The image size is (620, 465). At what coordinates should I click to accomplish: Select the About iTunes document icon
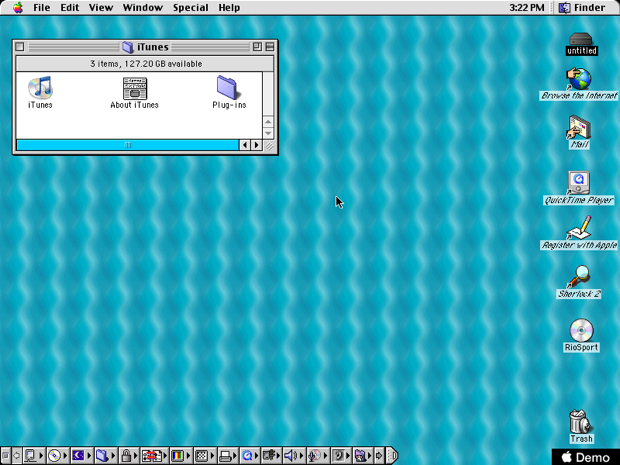(x=134, y=88)
